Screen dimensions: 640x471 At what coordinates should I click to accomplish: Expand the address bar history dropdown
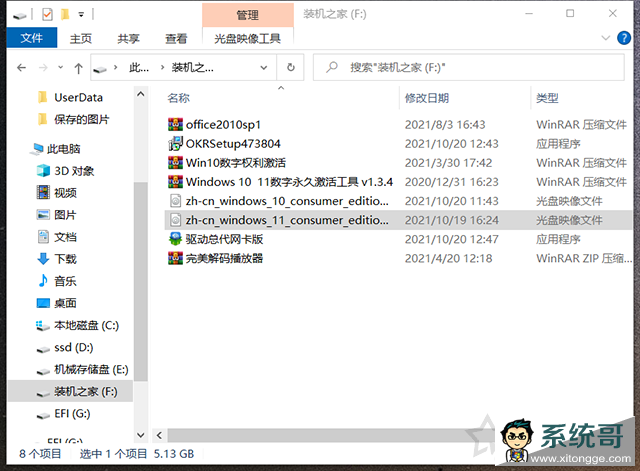coord(264,67)
